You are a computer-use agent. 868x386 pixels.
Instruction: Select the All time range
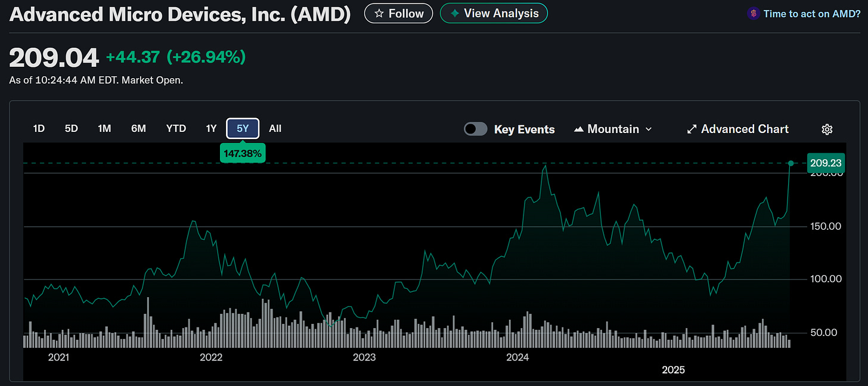pyautogui.click(x=275, y=128)
